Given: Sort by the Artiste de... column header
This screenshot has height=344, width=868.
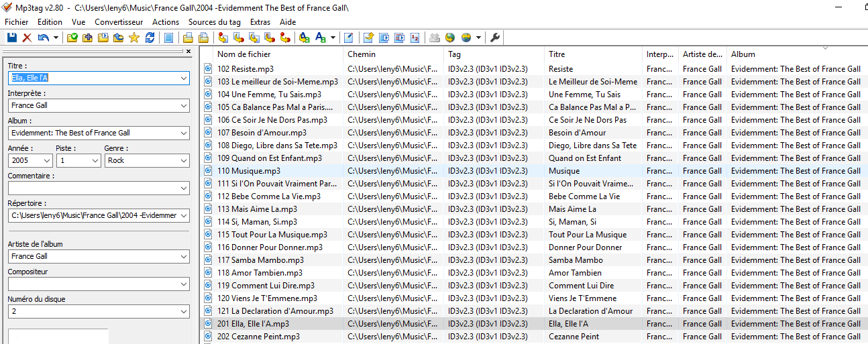Looking at the screenshot, I should click(x=703, y=54).
